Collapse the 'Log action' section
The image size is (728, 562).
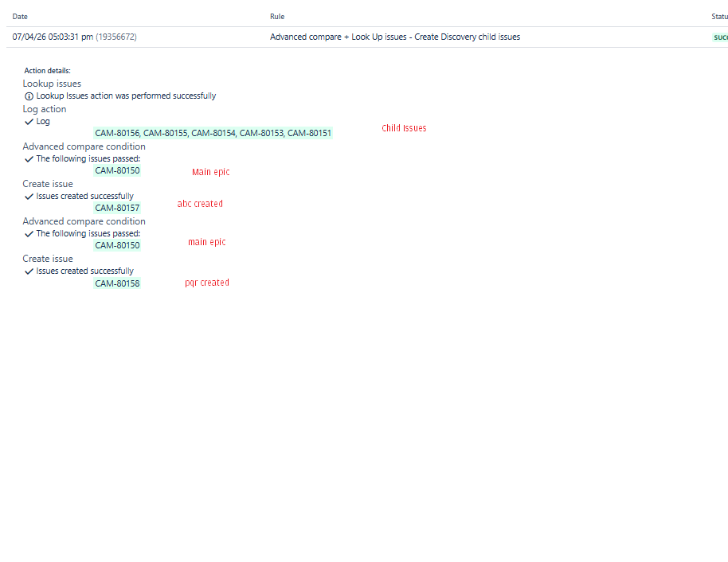tap(44, 109)
